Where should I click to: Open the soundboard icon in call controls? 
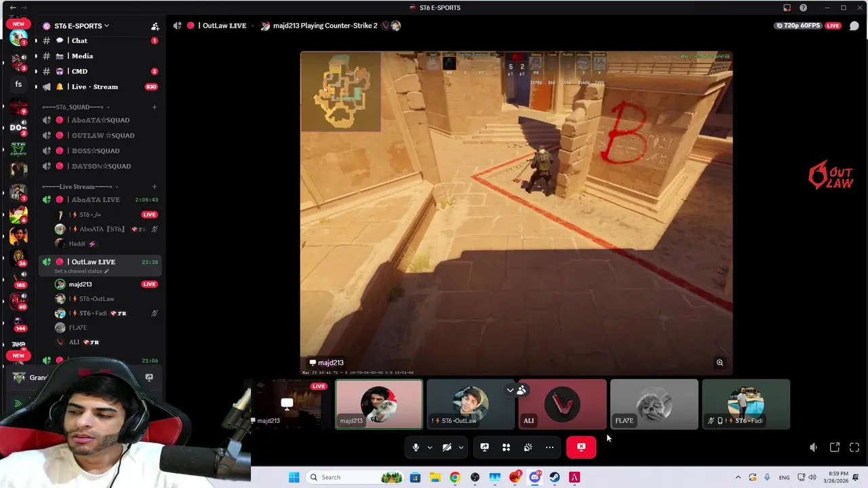click(x=528, y=447)
